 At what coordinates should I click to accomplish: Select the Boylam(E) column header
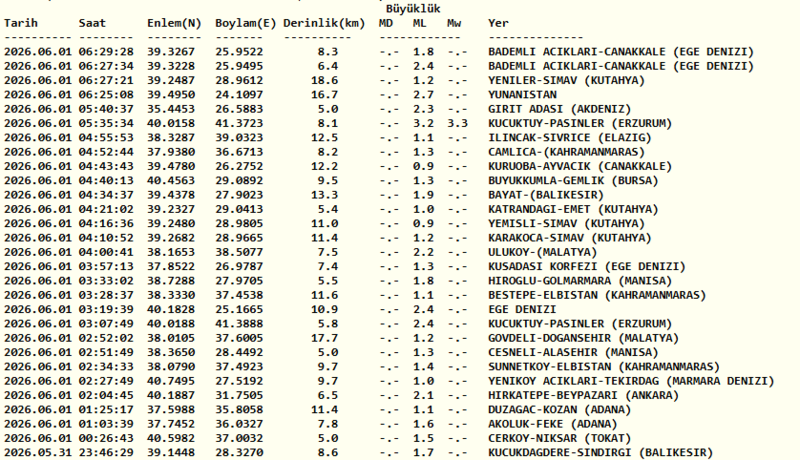pyautogui.click(x=245, y=23)
